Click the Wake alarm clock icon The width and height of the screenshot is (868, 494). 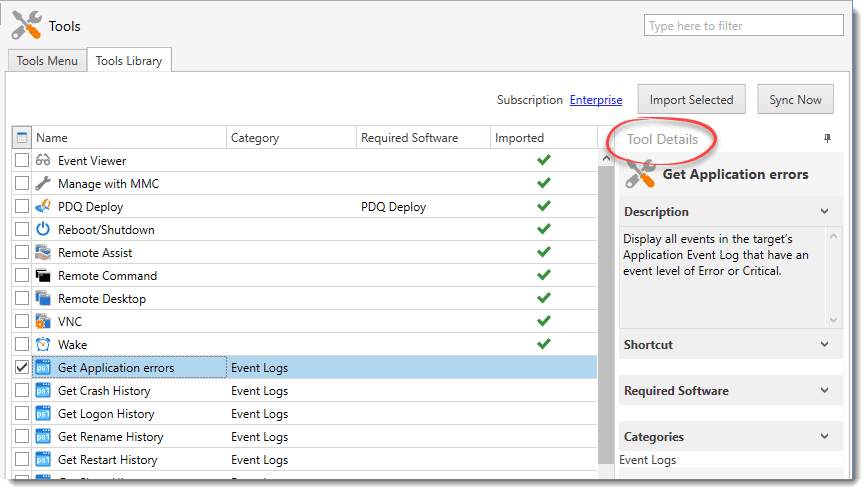pyautogui.click(x=43, y=344)
